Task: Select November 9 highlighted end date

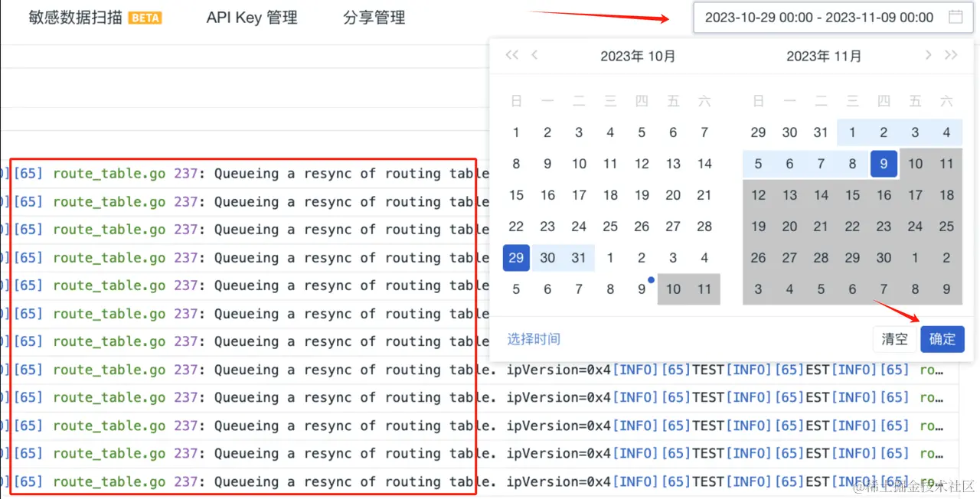Action: (x=884, y=164)
